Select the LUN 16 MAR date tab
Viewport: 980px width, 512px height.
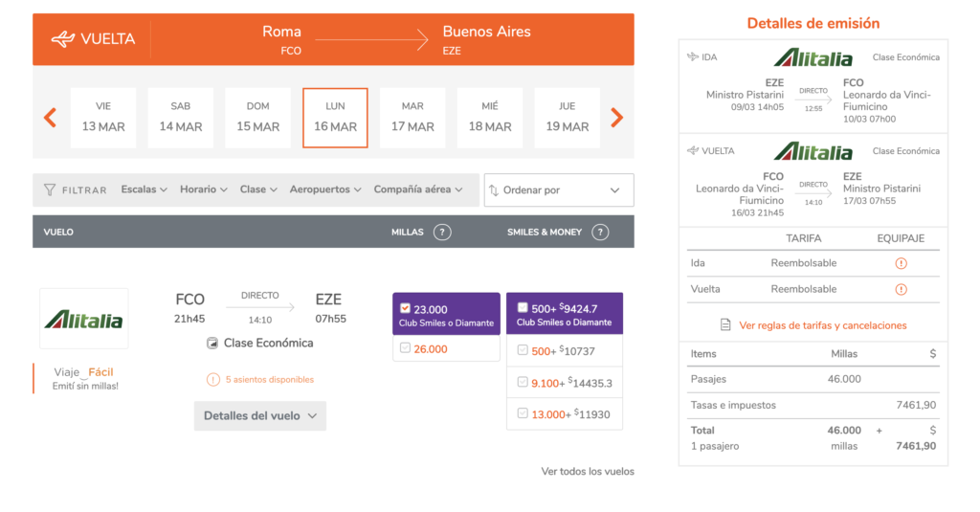pos(335,118)
